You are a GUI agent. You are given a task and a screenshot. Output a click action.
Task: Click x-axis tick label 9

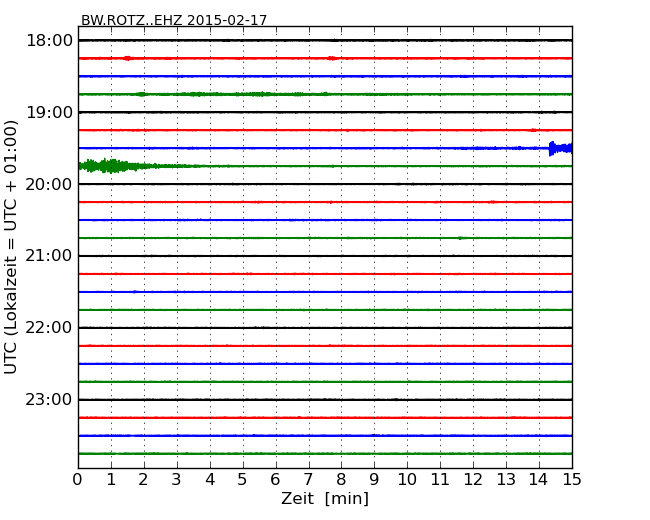(x=374, y=480)
